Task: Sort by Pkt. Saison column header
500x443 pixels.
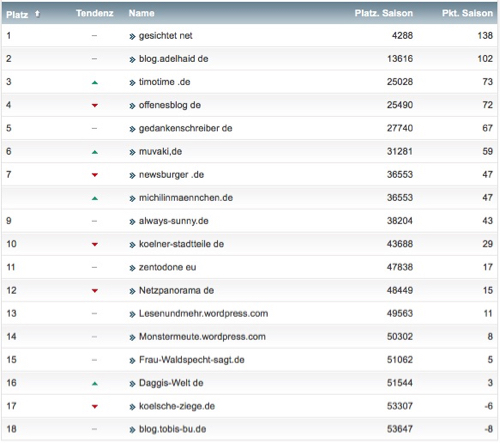Action: [467, 13]
